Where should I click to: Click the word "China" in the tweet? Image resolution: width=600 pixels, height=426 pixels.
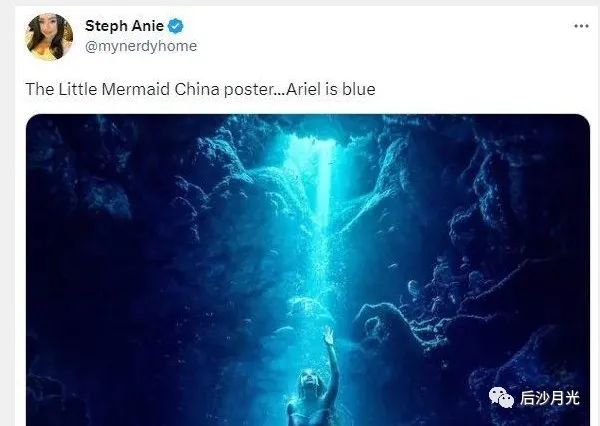click(x=197, y=89)
